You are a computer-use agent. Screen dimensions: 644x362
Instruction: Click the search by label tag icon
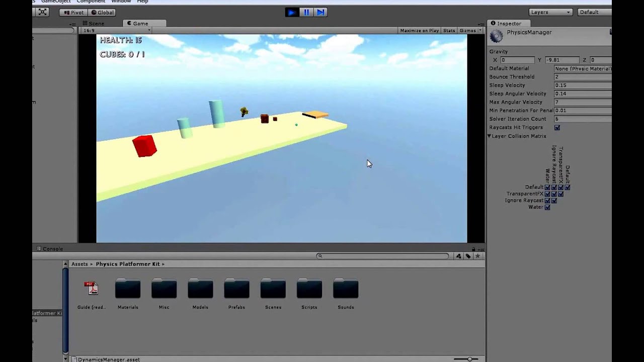(468, 256)
